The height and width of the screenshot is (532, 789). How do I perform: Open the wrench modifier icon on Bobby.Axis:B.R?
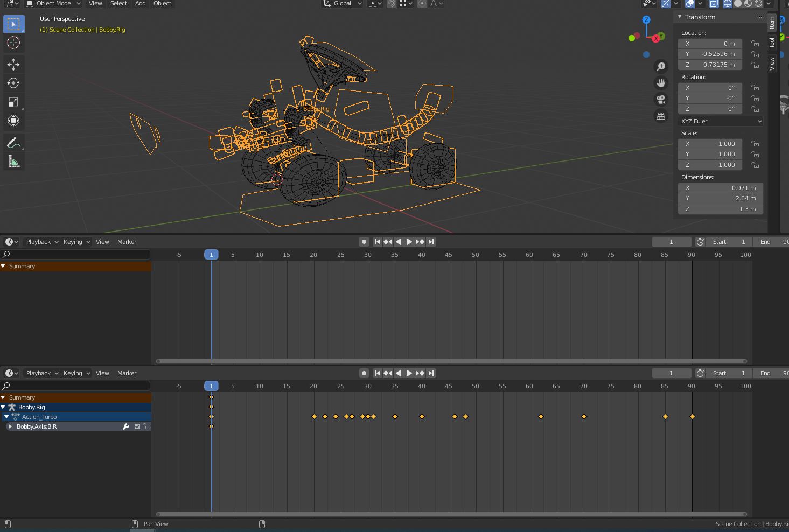click(126, 426)
